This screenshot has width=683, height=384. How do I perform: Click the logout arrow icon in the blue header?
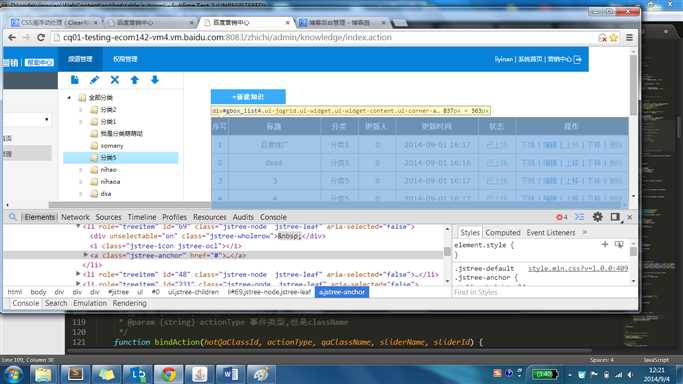click(578, 59)
